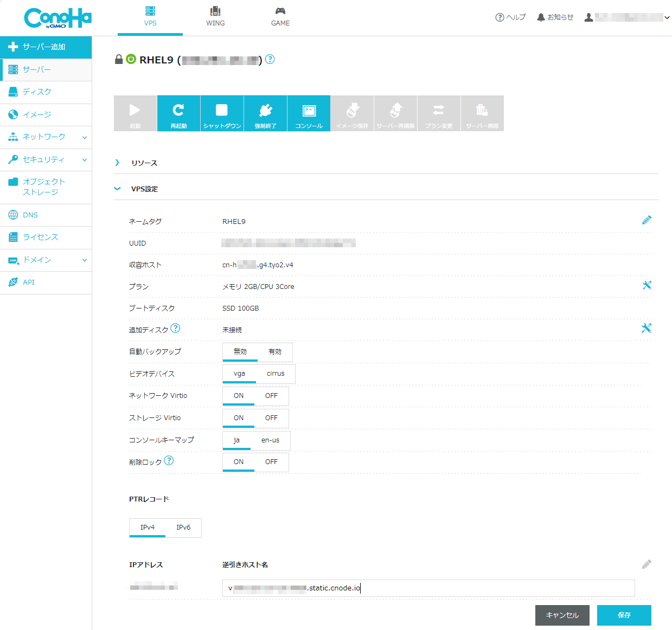
Task: Open plan settings wrench icon
Action: [647, 285]
